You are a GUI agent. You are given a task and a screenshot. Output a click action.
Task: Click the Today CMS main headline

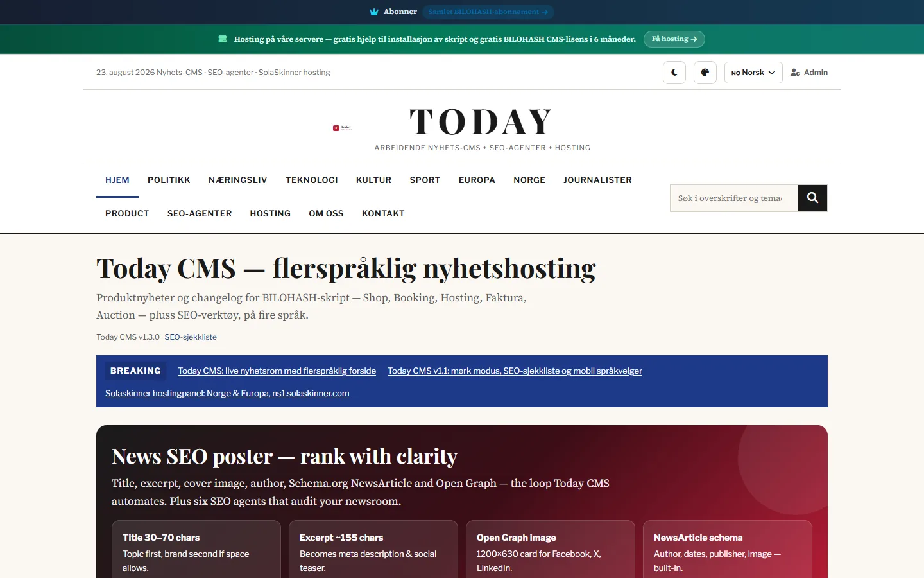click(346, 268)
